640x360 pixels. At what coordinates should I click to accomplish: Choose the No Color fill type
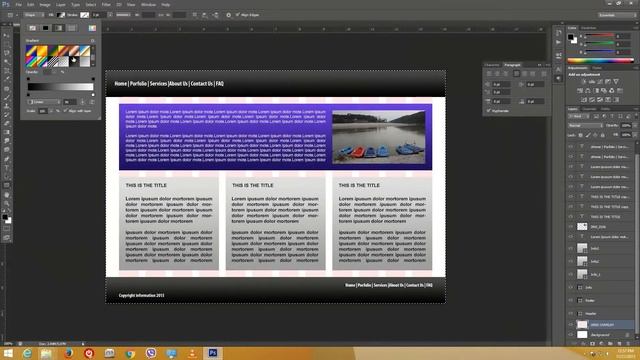pyautogui.click(x=32, y=28)
